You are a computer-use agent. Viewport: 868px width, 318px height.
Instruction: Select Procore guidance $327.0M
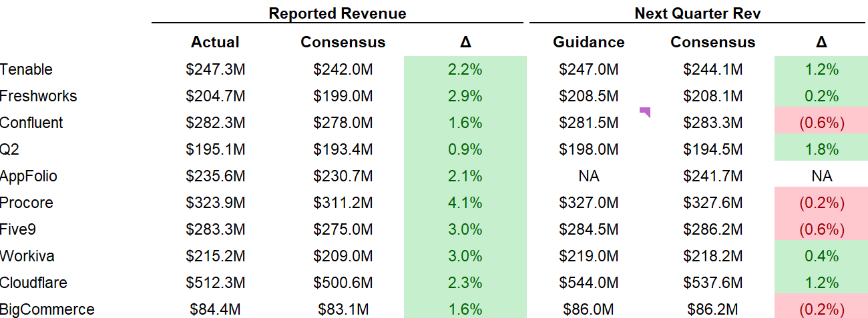click(589, 203)
